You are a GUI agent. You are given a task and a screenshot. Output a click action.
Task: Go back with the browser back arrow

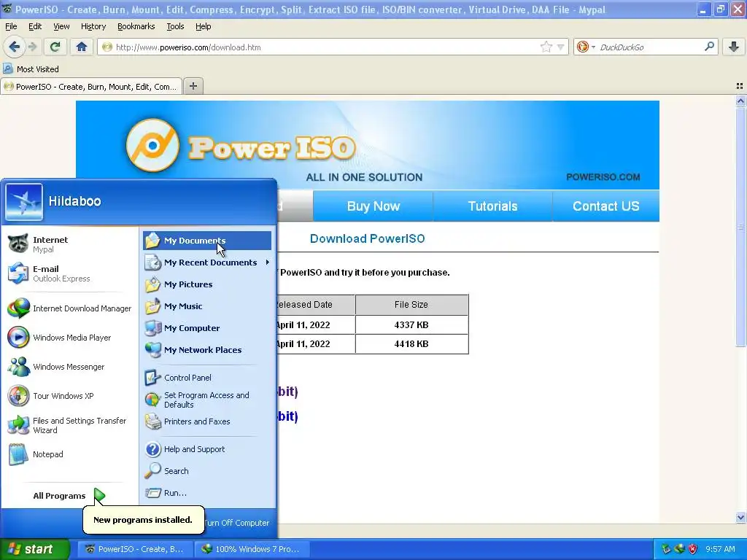pyautogui.click(x=15, y=47)
